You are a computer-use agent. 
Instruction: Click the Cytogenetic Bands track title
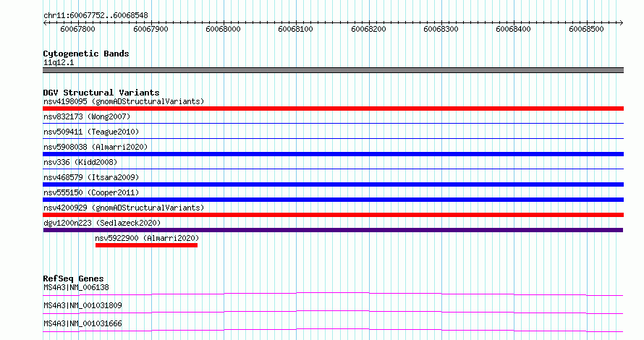[86, 54]
